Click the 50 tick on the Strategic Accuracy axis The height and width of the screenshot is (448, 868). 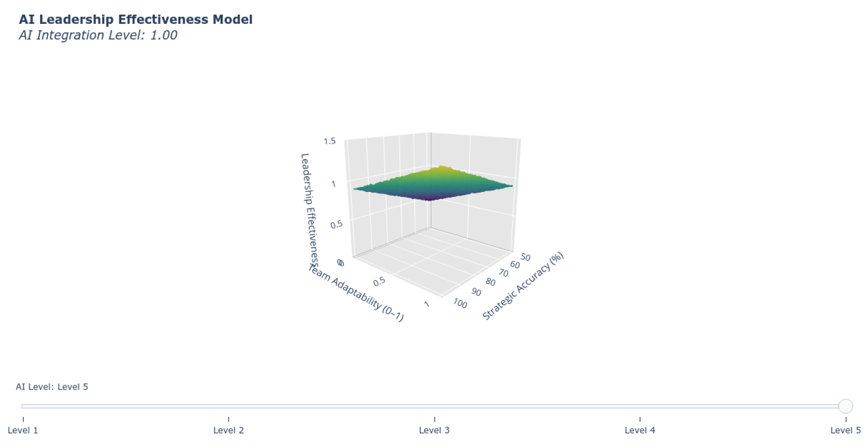point(525,257)
